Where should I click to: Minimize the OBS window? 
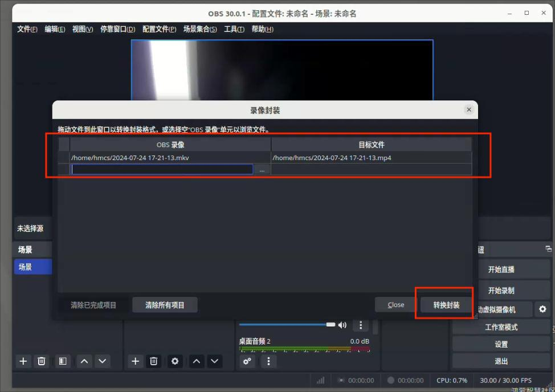509,13
